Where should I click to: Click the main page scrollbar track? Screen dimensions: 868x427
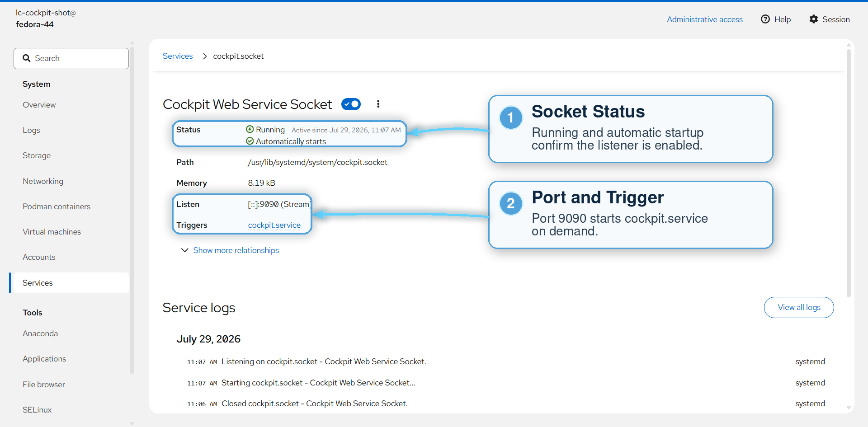[x=849, y=352]
